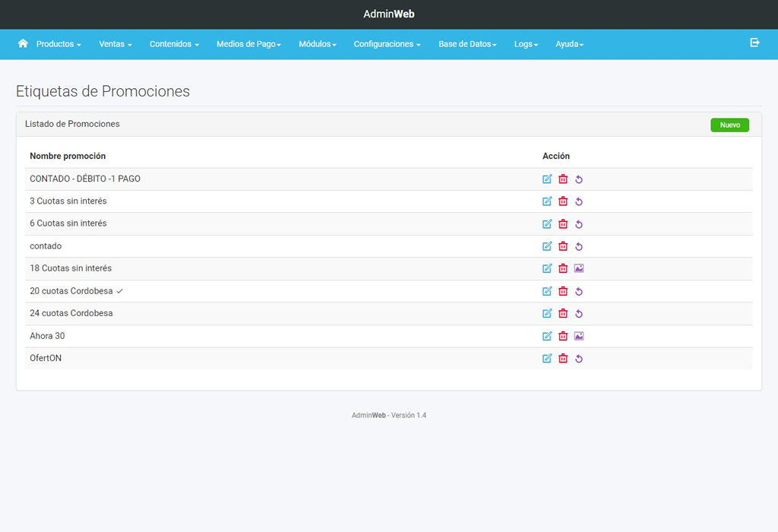This screenshot has width=778, height=532.
Task: Edit the 20 cuotas Cordobesa promotion
Action: [x=547, y=291]
